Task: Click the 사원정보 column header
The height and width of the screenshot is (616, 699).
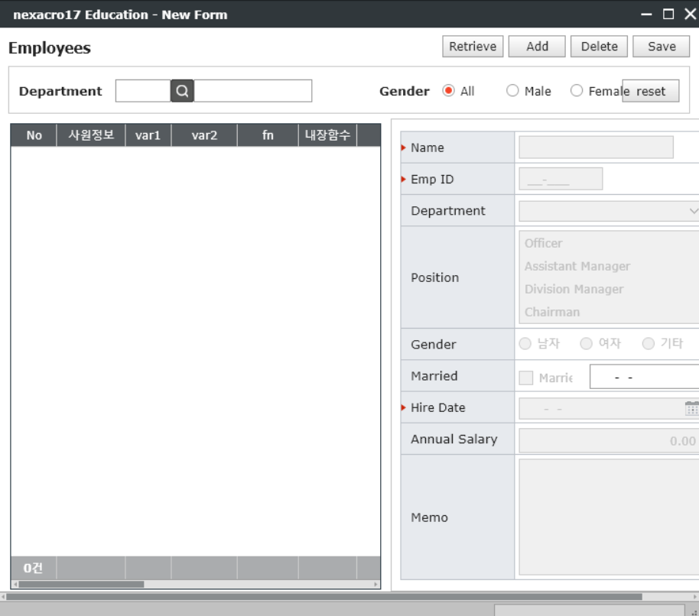Action: point(91,135)
